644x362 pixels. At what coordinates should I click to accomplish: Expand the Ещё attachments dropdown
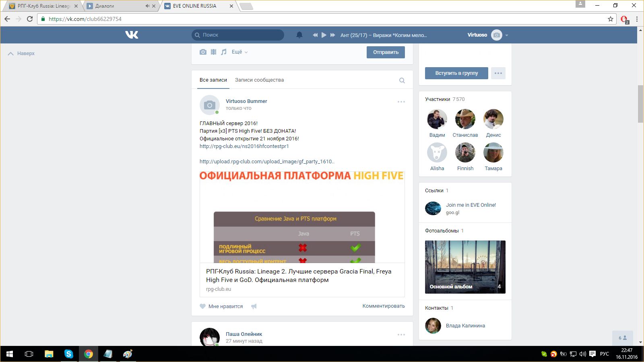239,52
